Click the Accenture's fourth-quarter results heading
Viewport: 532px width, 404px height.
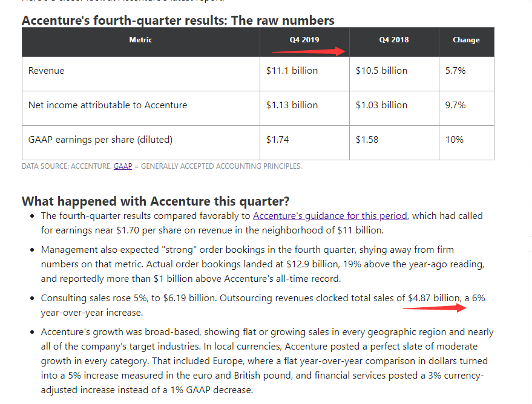click(x=178, y=21)
